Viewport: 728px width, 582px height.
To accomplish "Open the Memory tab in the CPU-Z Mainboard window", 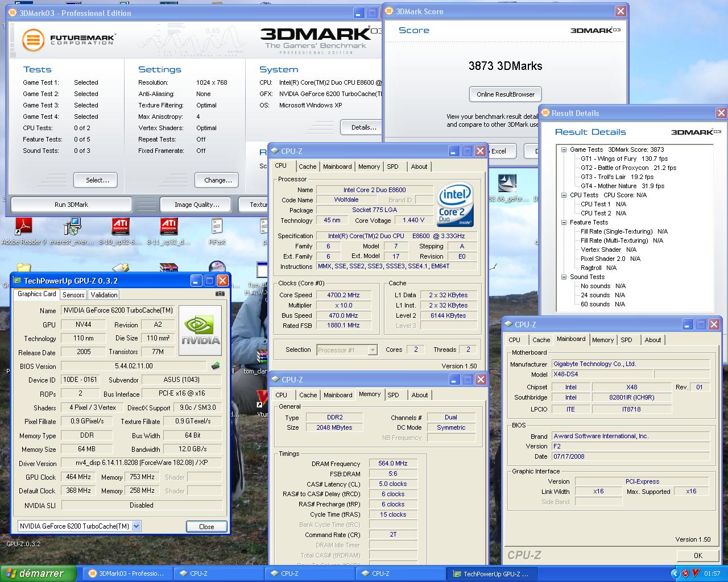I will [x=603, y=340].
